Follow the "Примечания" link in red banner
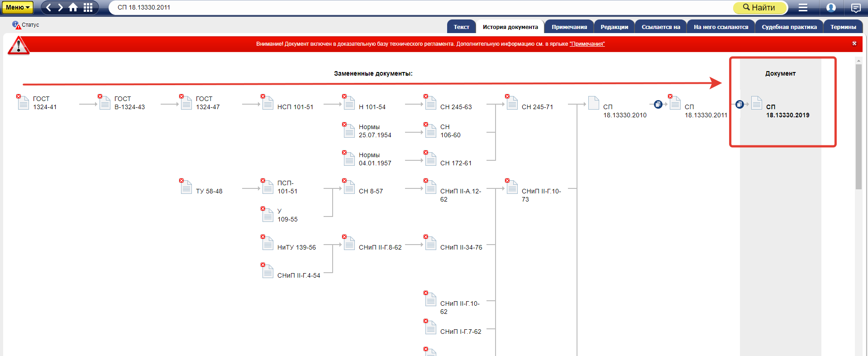The height and width of the screenshot is (356, 868). tap(587, 44)
